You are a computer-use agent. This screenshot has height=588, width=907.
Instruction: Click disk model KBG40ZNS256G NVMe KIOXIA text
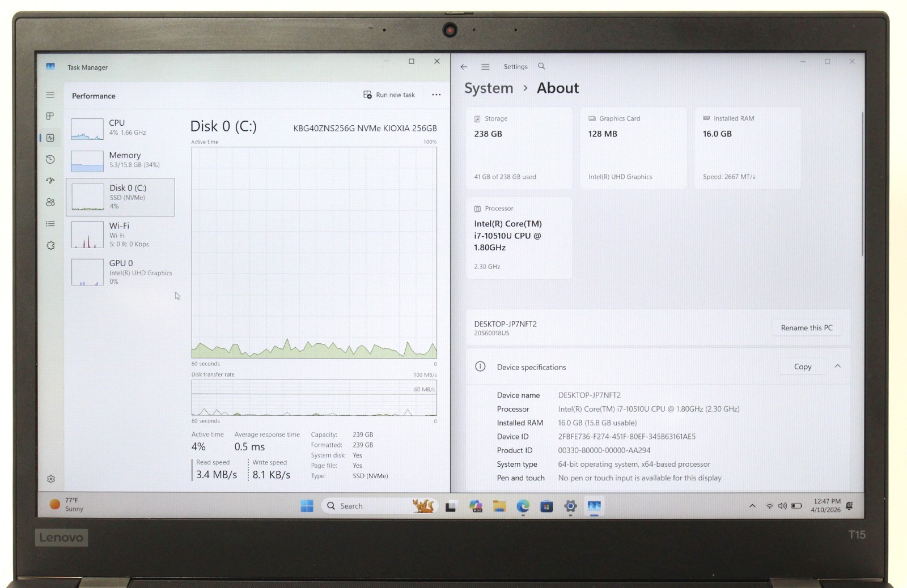click(365, 129)
